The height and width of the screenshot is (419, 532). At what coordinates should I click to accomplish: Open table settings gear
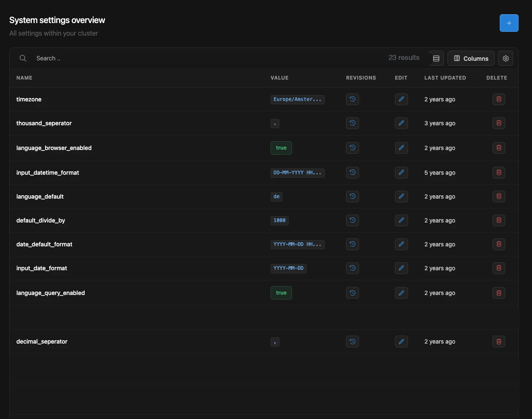506,58
